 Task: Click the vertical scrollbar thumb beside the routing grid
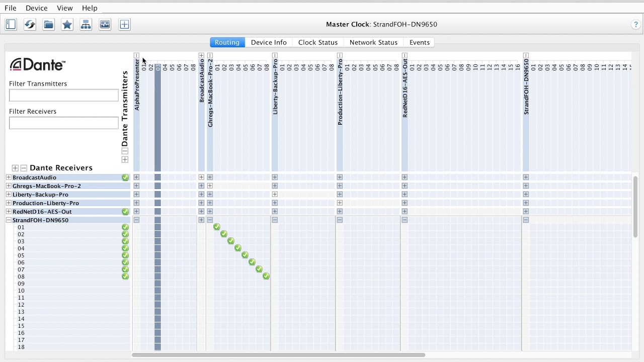[x=635, y=207]
